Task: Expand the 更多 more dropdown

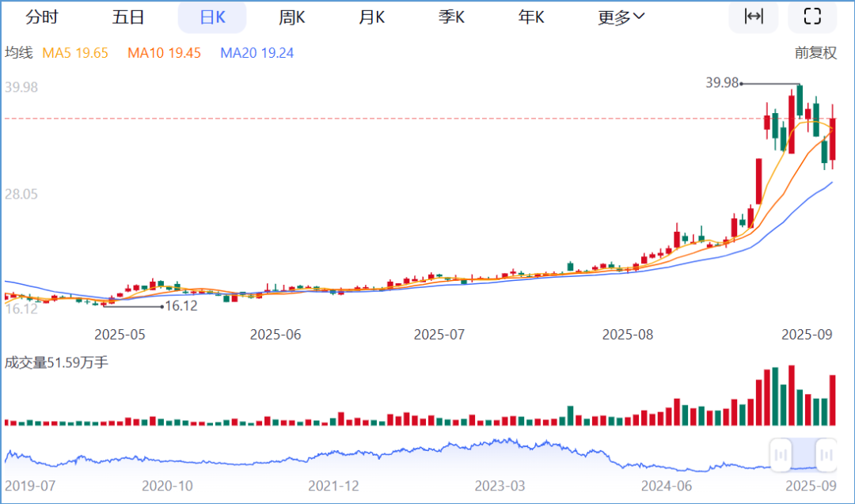Action: [x=621, y=17]
